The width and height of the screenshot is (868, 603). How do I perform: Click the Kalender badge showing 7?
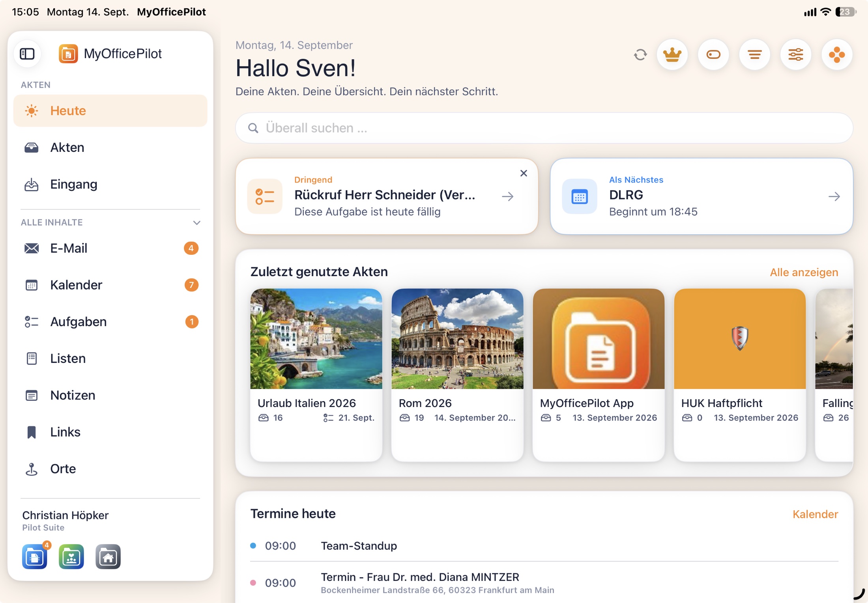[191, 285]
